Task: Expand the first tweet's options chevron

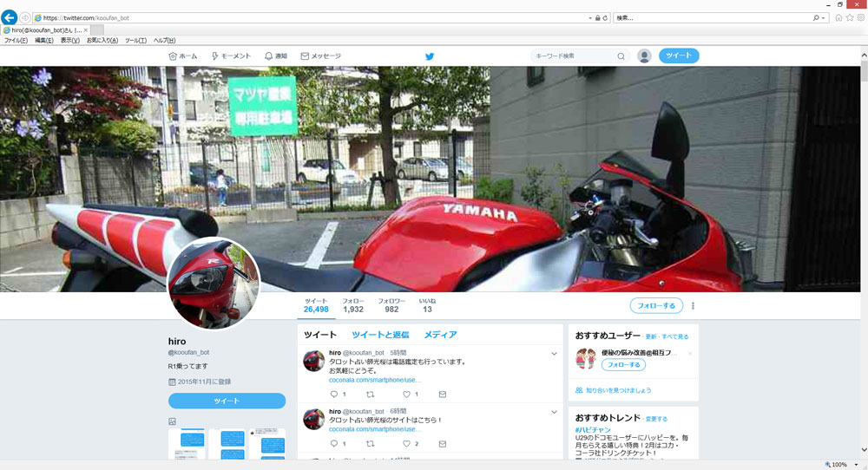Action: tap(554, 354)
